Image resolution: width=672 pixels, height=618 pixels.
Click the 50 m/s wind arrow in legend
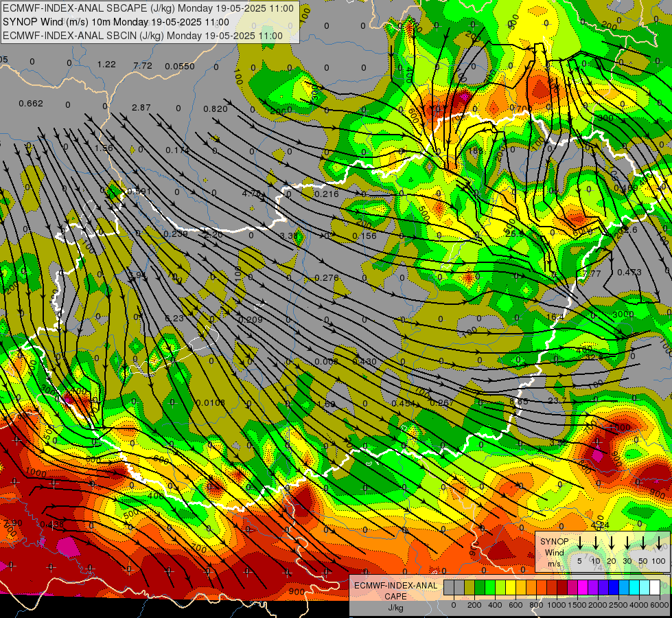click(643, 543)
